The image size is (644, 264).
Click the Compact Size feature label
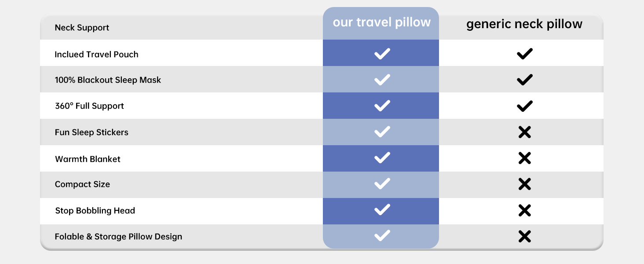[82, 184]
